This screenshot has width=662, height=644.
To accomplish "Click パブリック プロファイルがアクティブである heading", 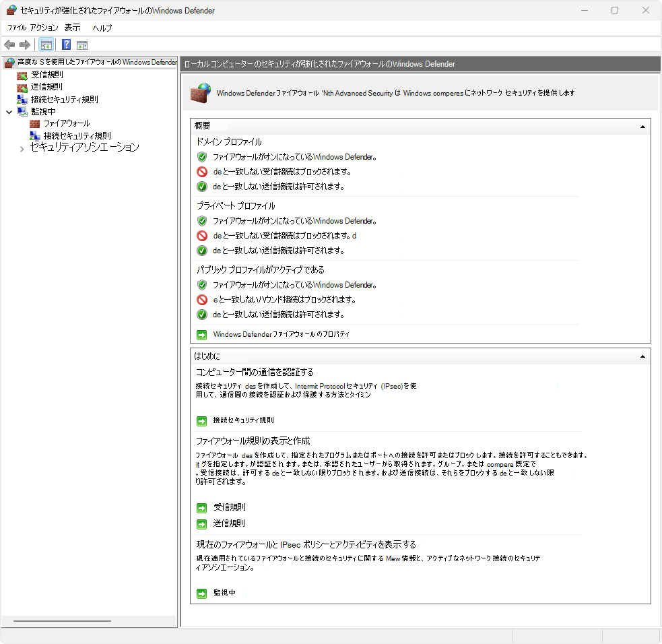I will [x=261, y=270].
